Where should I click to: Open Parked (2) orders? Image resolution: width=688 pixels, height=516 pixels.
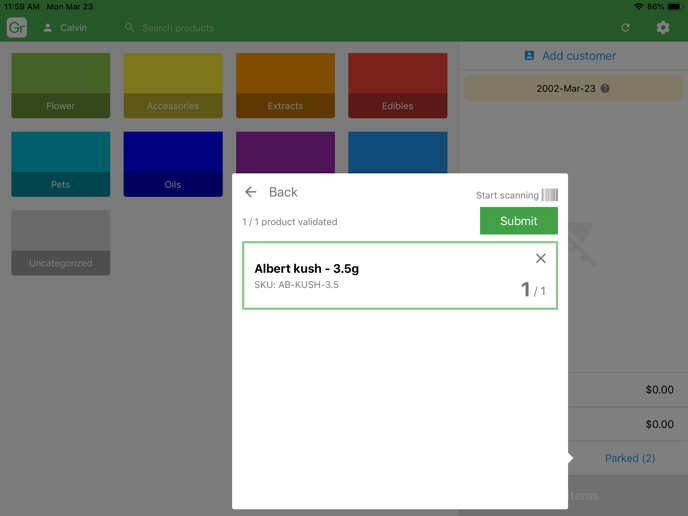(x=629, y=458)
